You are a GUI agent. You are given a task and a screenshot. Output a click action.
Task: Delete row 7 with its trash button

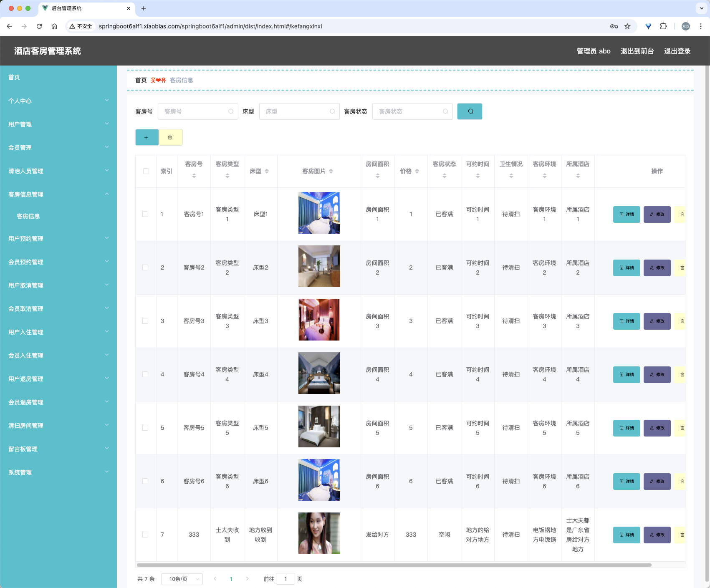(x=680, y=535)
